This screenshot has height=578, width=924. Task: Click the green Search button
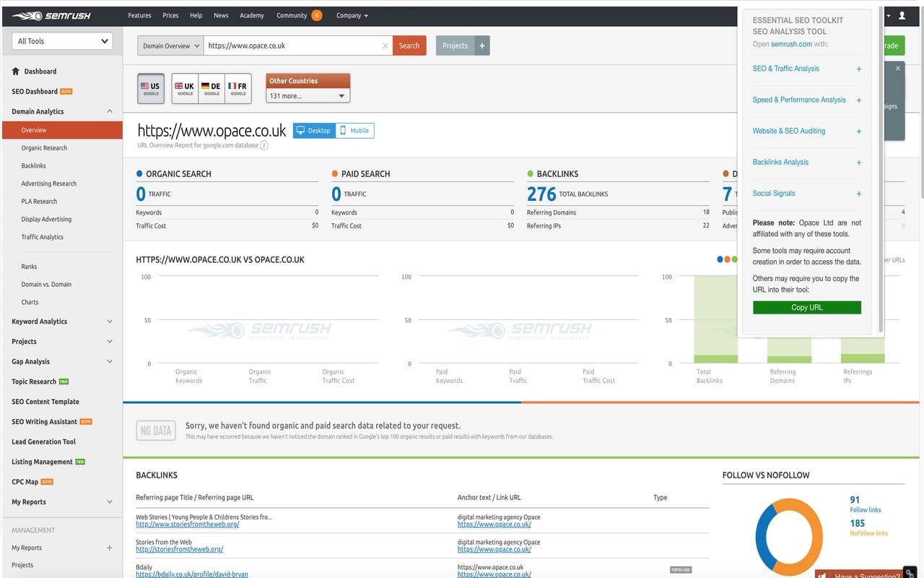pyautogui.click(x=409, y=45)
